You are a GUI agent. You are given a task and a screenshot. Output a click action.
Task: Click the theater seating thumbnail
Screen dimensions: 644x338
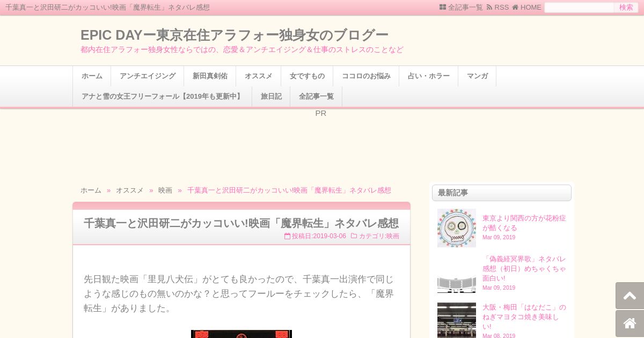click(x=457, y=274)
